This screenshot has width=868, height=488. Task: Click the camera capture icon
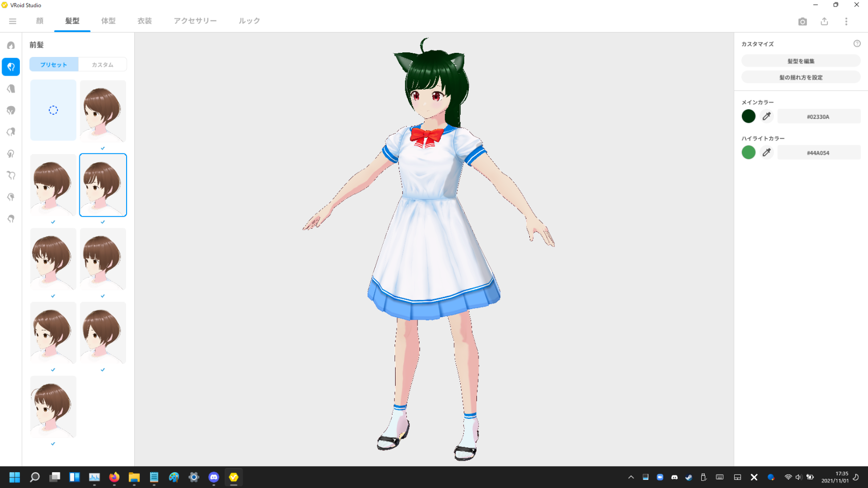click(x=802, y=21)
